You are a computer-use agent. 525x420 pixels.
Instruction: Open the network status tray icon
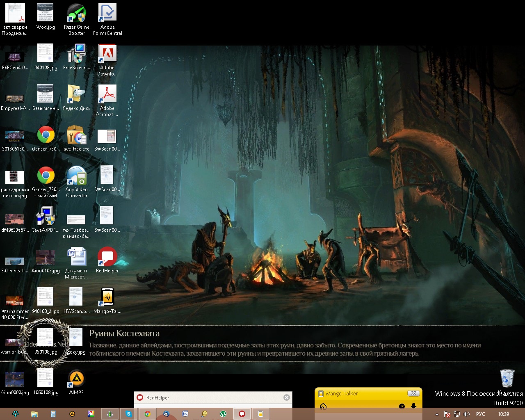coord(457,414)
